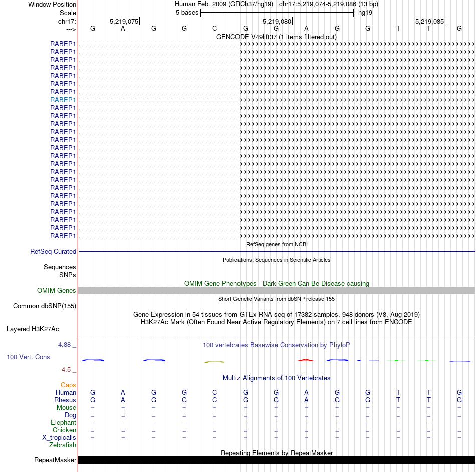476x472 pixels.
Task: Click the OMIM Gene Phenotypes green title
Action: click(x=277, y=283)
